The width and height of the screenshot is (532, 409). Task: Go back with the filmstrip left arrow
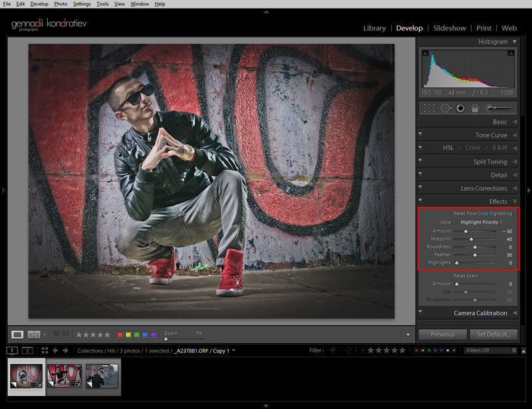coord(55,350)
